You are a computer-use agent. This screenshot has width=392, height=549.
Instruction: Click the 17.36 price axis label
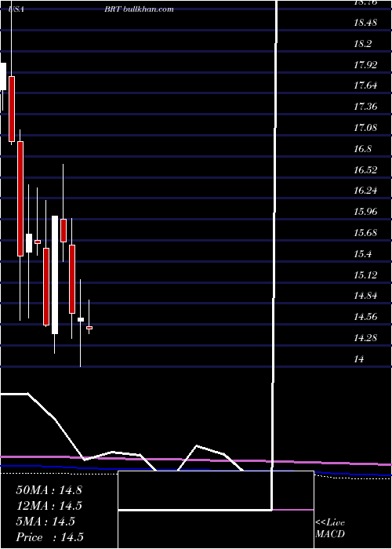(x=365, y=107)
